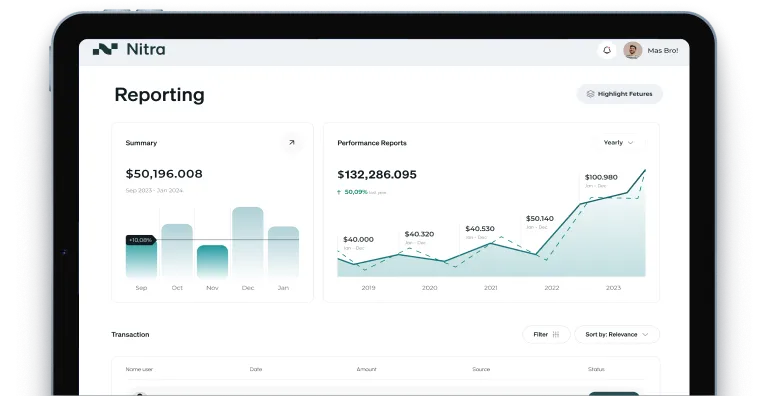Screen dimensions: 767x396
Task: Click the 2021 axis label
Action: tap(491, 288)
